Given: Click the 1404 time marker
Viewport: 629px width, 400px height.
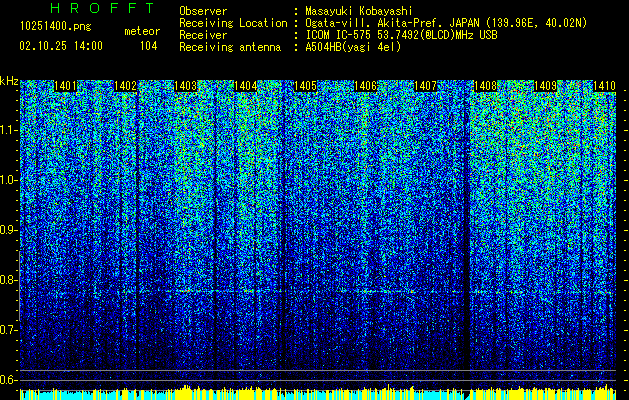Looking at the screenshot, I should point(246,86).
